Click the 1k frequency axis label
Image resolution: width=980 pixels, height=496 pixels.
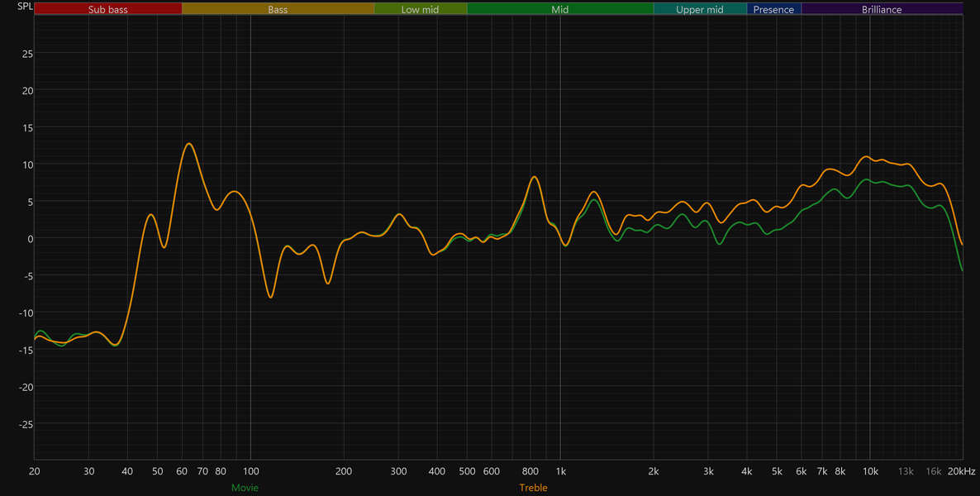point(560,471)
